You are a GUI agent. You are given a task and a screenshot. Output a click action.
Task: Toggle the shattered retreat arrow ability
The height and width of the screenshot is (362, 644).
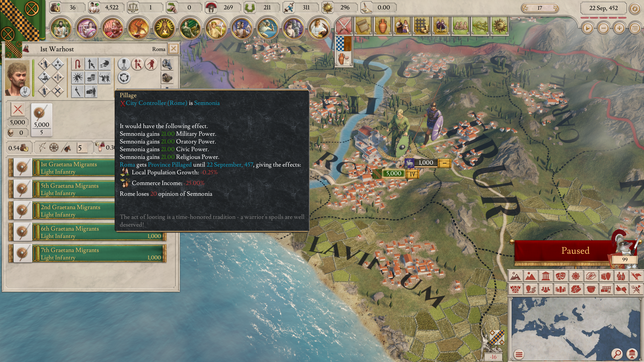click(x=91, y=64)
